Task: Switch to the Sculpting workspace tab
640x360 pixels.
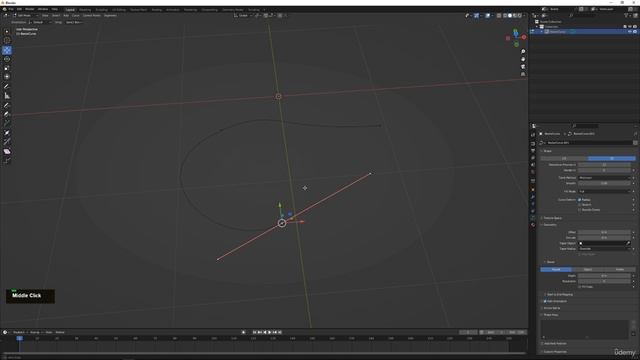Action: click(x=101, y=9)
